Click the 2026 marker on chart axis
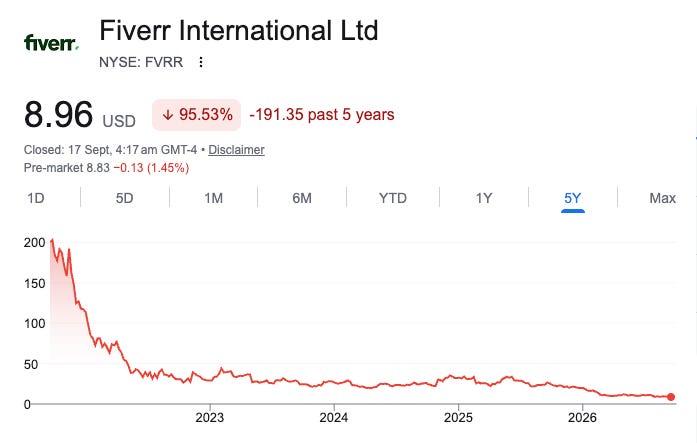Image resolution: width=697 pixels, height=443 pixels. coord(582,418)
